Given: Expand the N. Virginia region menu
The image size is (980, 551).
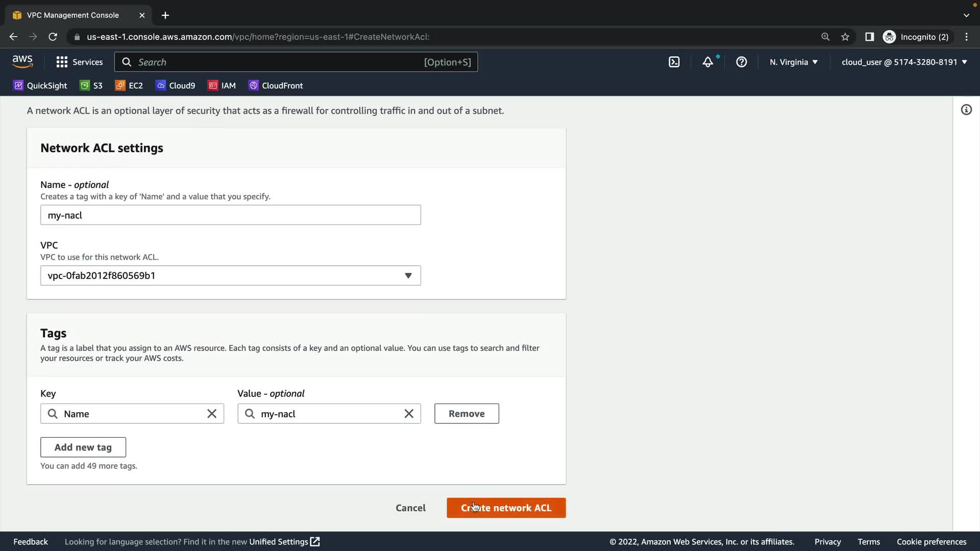Looking at the screenshot, I should 793,62.
